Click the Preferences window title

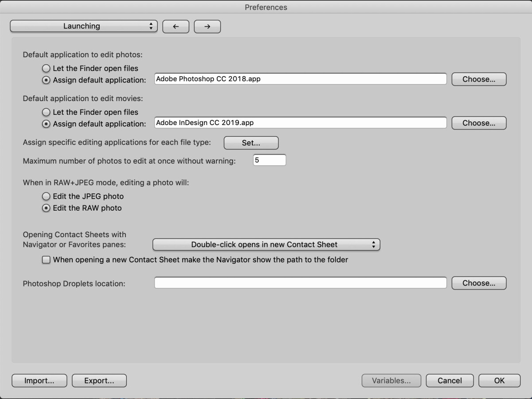266,7
